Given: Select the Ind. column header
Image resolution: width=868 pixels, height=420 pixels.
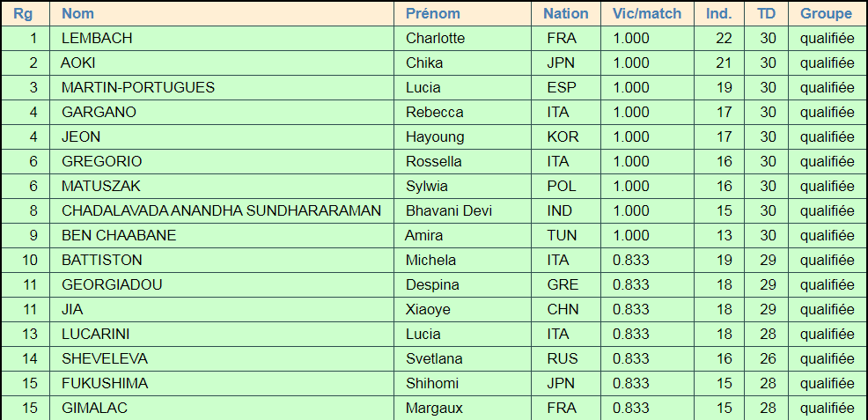Looking at the screenshot, I should tap(719, 13).
